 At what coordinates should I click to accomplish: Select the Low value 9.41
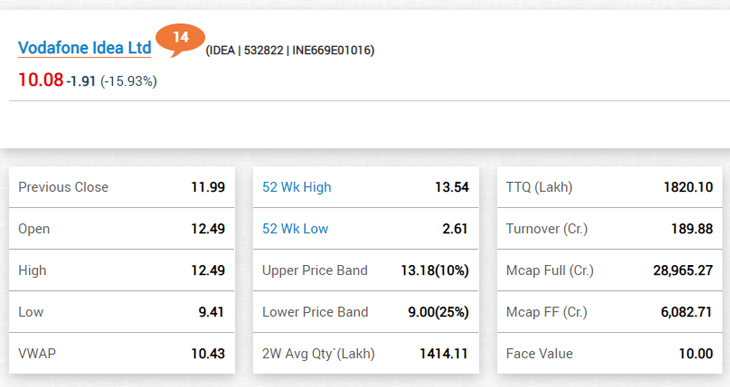coord(211,312)
